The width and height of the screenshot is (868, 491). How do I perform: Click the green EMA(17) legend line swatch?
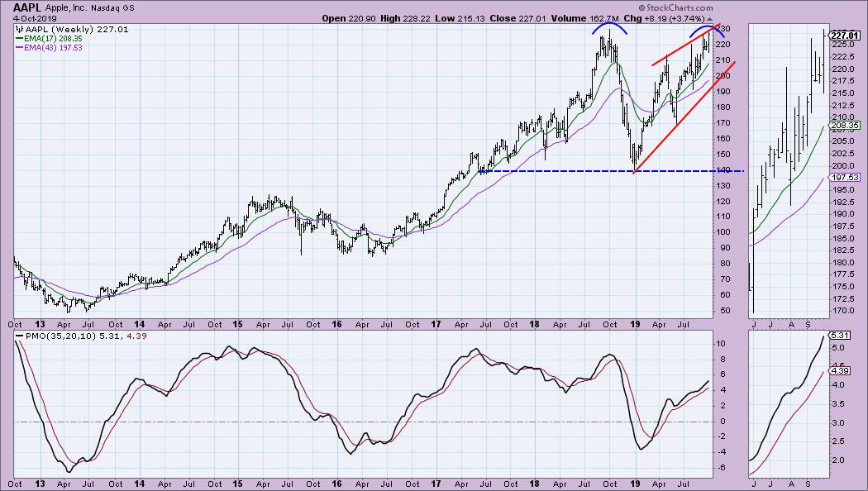(19, 39)
